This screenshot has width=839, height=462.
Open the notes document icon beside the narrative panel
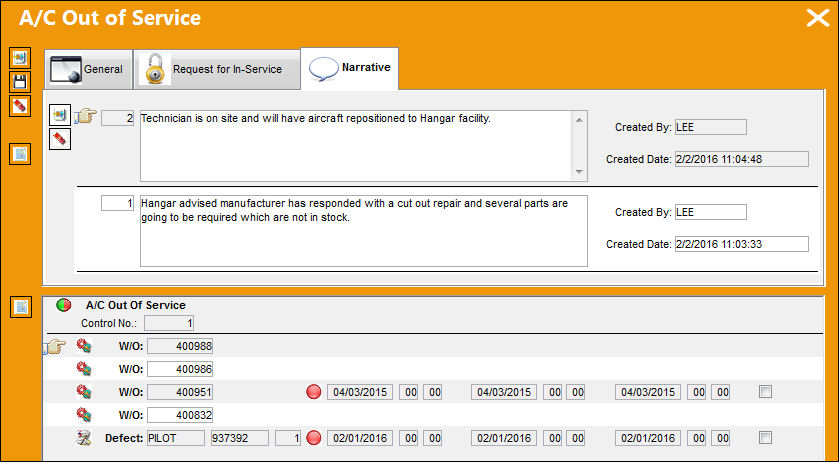coord(20,154)
